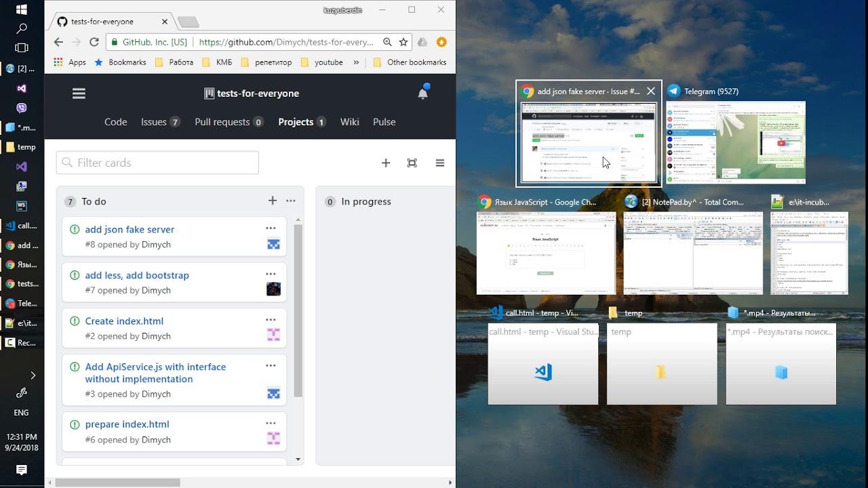Image resolution: width=868 pixels, height=488 pixels.
Task: Open GitHub hamburger navigation menu
Action: [79, 94]
